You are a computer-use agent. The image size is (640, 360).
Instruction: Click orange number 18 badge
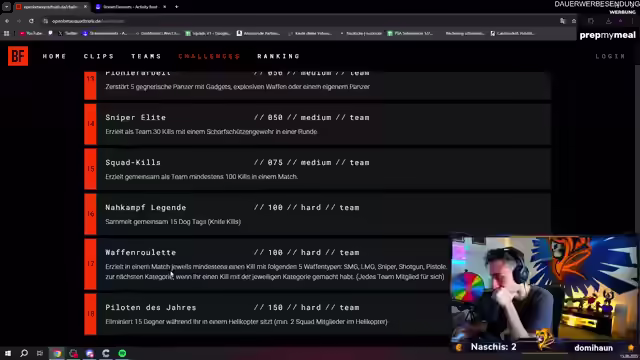(91, 314)
